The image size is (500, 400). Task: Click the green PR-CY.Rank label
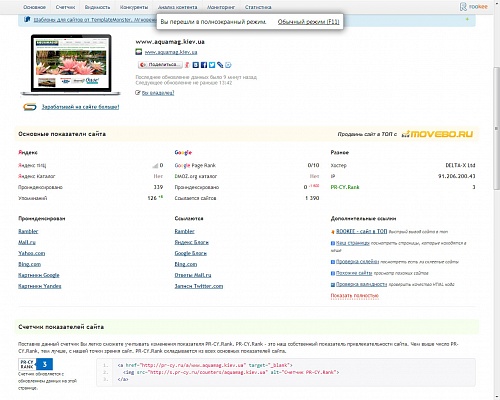345,187
